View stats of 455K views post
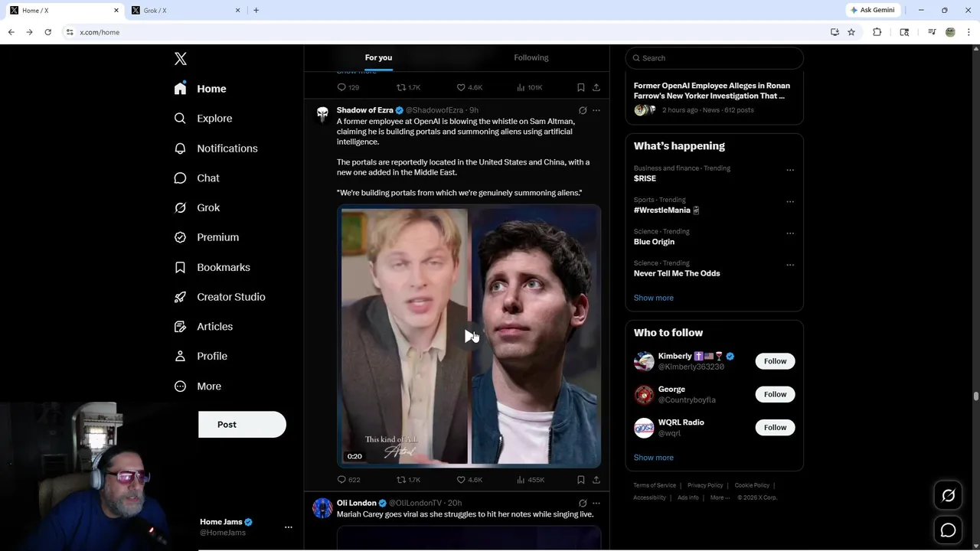980x551 pixels. point(531,480)
